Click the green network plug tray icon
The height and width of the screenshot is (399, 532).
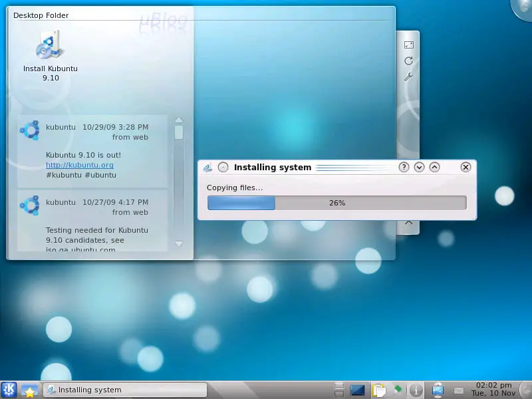[x=397, y=390]
